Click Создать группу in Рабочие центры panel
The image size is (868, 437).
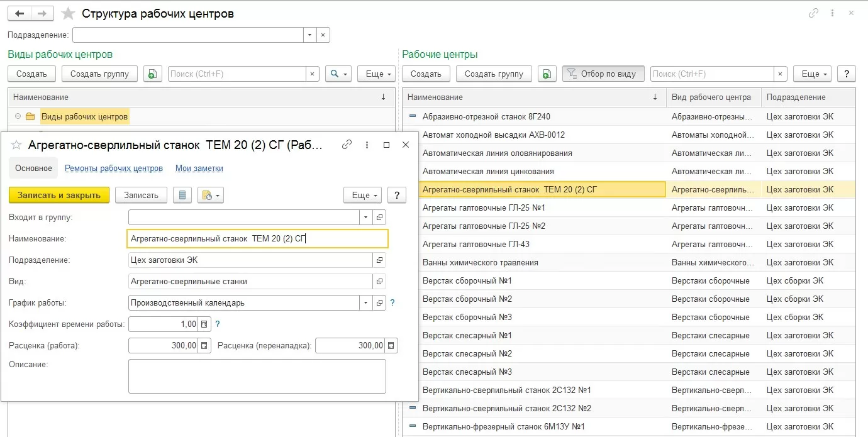click(494, 74)
